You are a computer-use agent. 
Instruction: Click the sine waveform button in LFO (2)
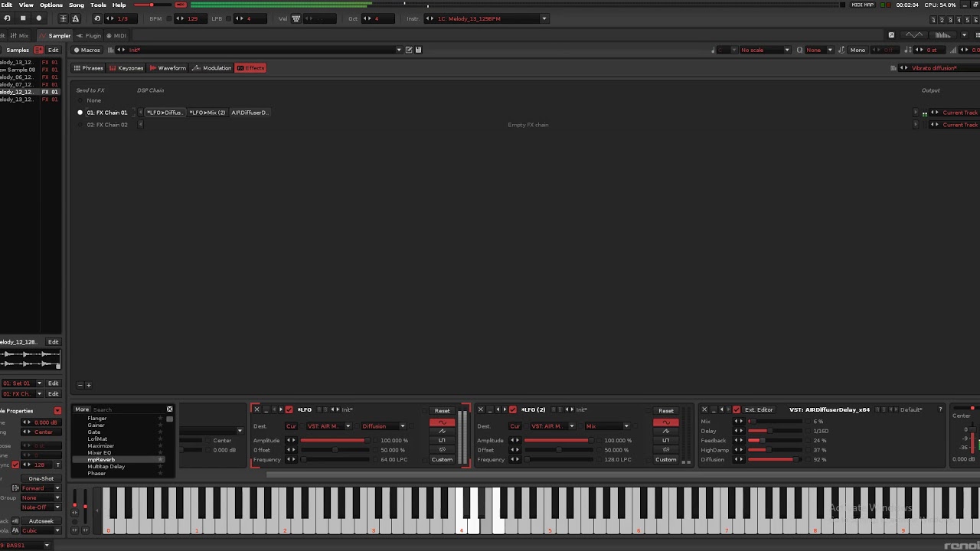click(x=665, y=422)
